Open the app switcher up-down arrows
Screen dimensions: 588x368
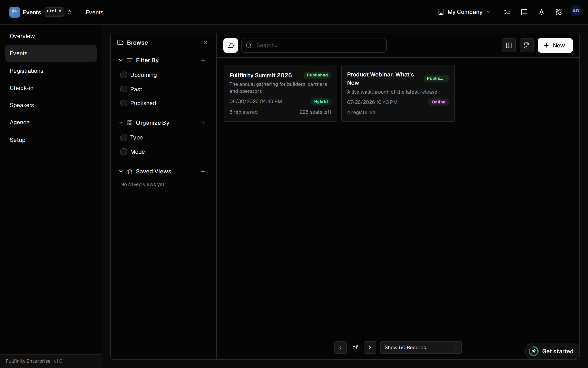[69, 12]
